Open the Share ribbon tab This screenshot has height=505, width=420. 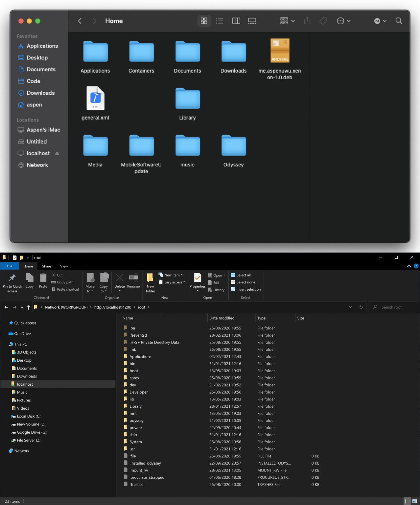coord(46,266)
